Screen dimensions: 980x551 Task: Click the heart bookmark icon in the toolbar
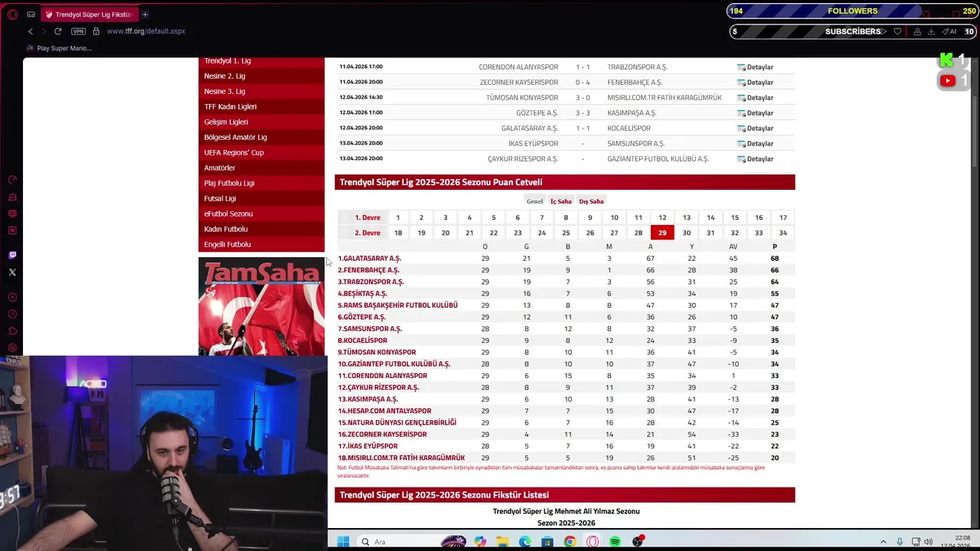tap(897, 31)
